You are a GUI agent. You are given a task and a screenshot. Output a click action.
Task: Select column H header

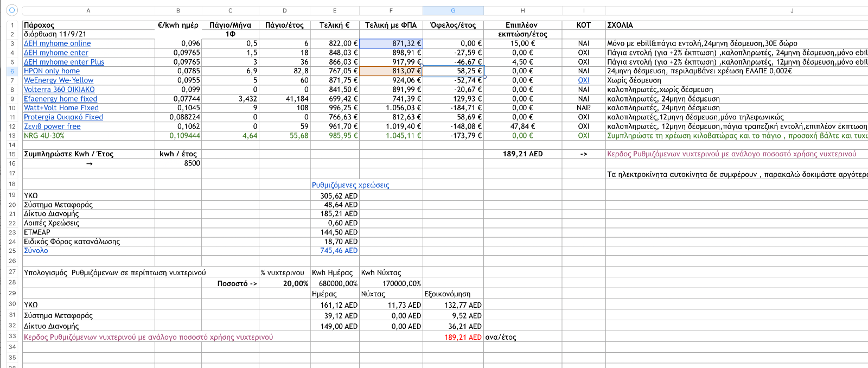pos(522,10)
